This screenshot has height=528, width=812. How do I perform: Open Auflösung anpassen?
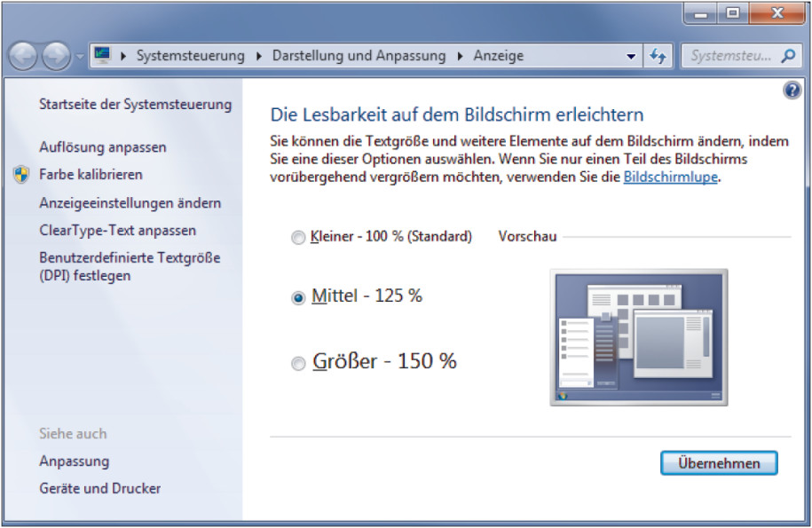tap(103, 147)
